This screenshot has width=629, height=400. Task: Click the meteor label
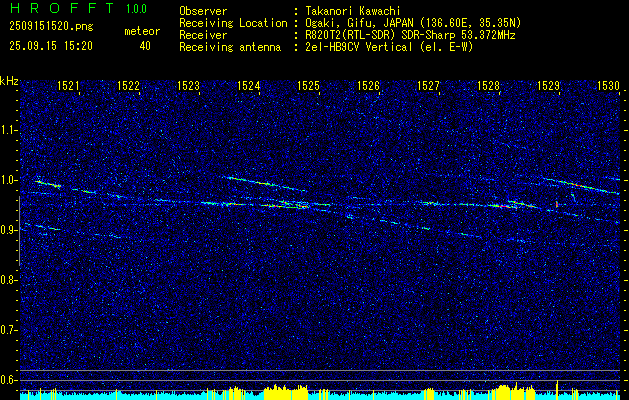point(142,31)
